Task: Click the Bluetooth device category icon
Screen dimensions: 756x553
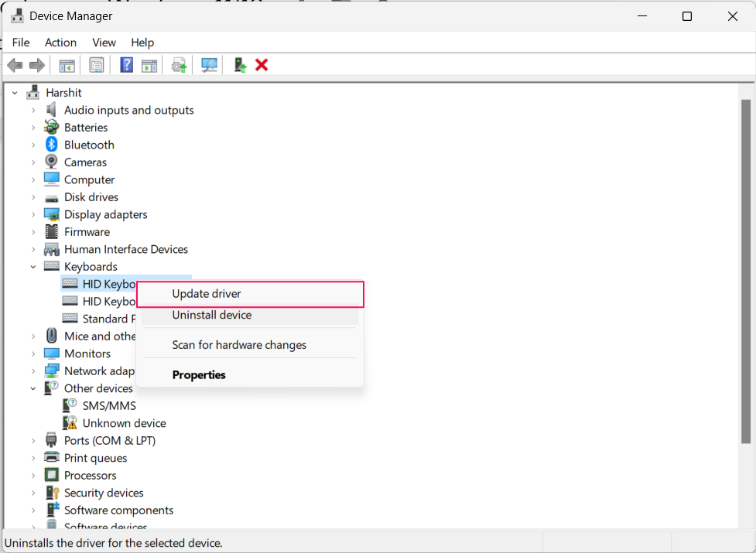Action: point(52,145)
